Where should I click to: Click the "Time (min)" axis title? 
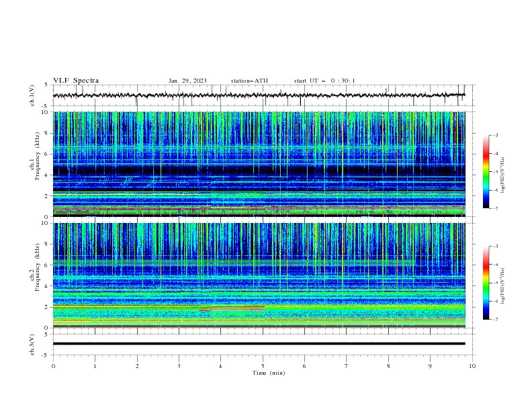tap(269, 373)
